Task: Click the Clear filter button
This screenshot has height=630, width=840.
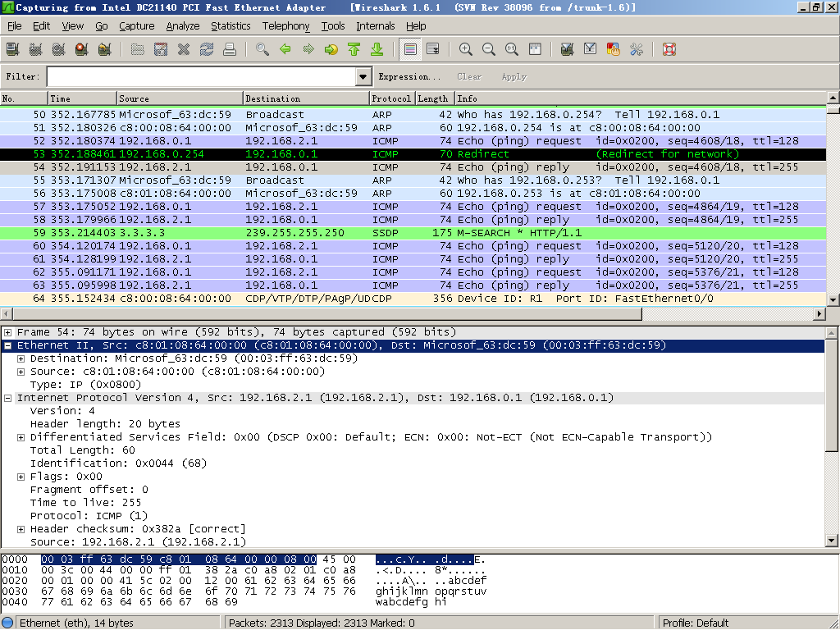Action: pos(469,76)
